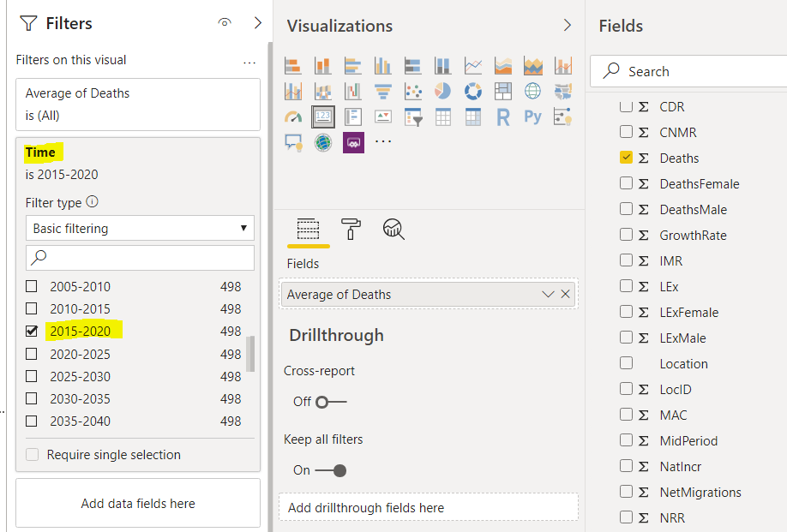
Task: Uncheck the Deaths field checkbox
Action: pos(626,158)
